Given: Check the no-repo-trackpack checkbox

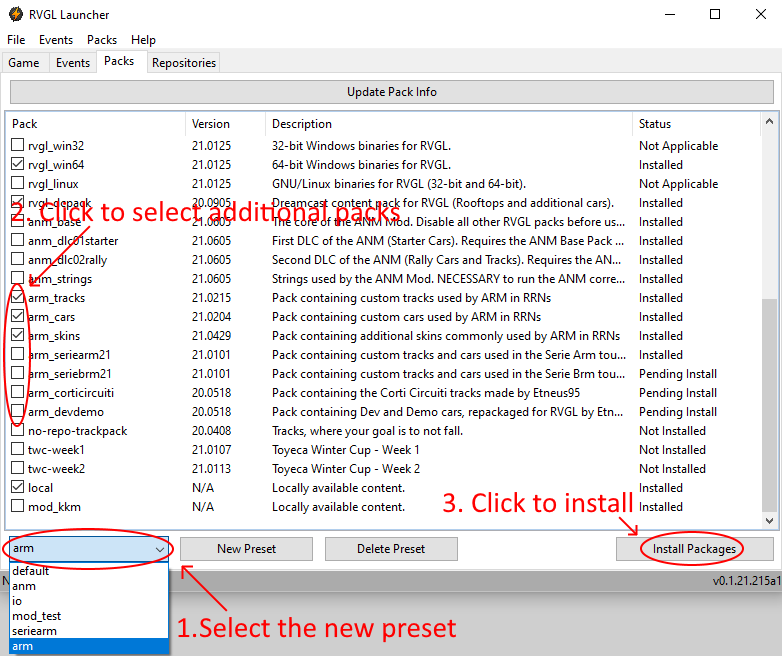Looking at the screenshot, I should [17, 430].
